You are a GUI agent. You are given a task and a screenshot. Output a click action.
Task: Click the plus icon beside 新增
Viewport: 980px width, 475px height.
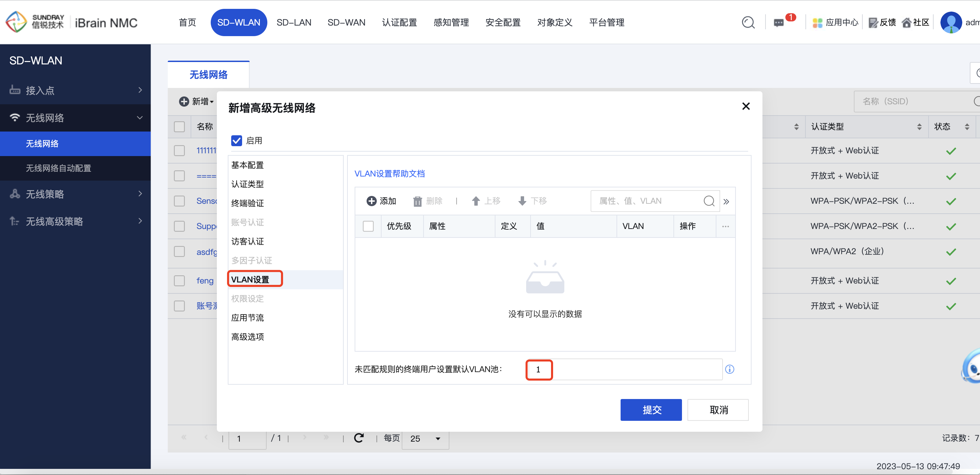pos(184,101)
